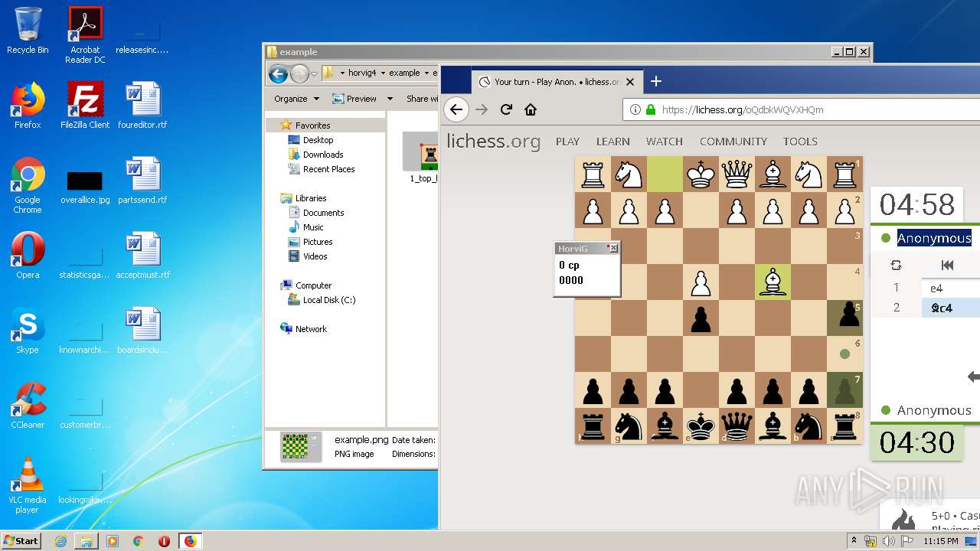Click the lichess.org logo link

pos(493,142)
